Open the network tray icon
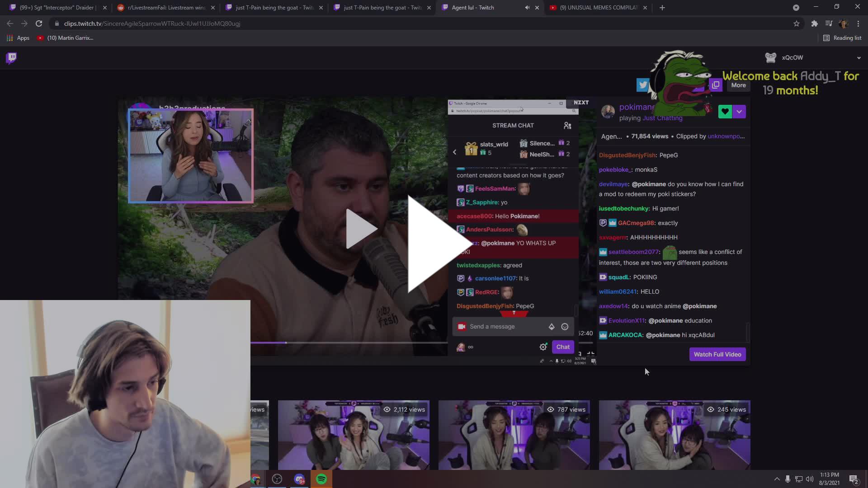The width and height of the screenshot is (868, 488). pyautogui.click(x=798, y=479)
